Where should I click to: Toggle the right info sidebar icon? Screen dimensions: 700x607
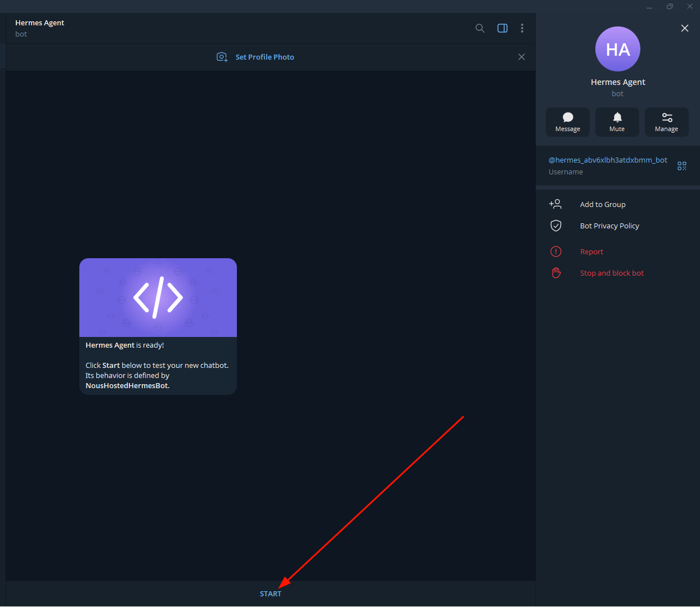(x=502, y=28)
